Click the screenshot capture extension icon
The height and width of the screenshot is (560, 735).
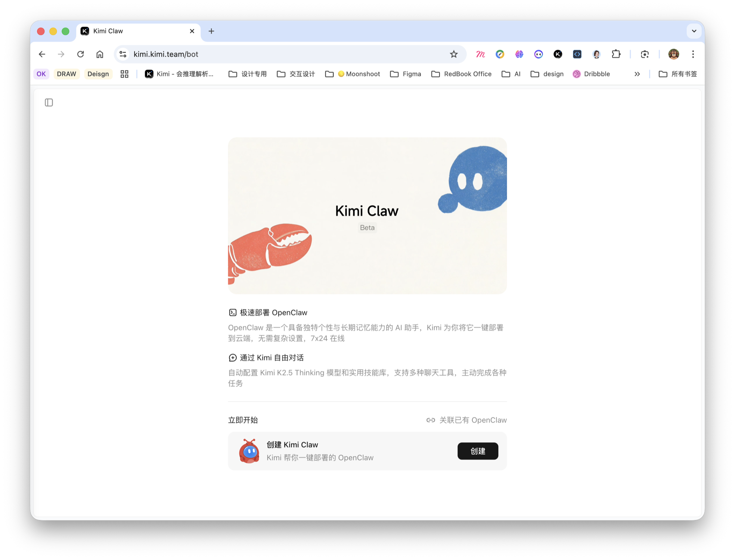tap(645, 54)
